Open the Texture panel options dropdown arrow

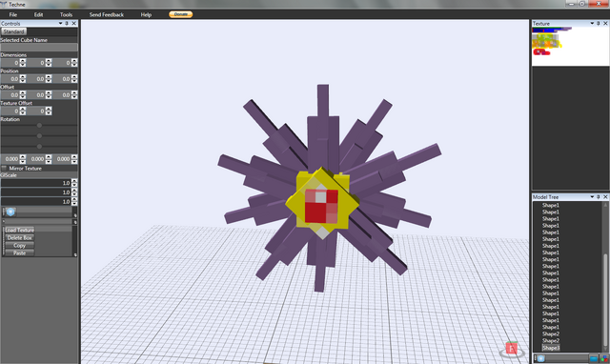click(x=592, y=23)
